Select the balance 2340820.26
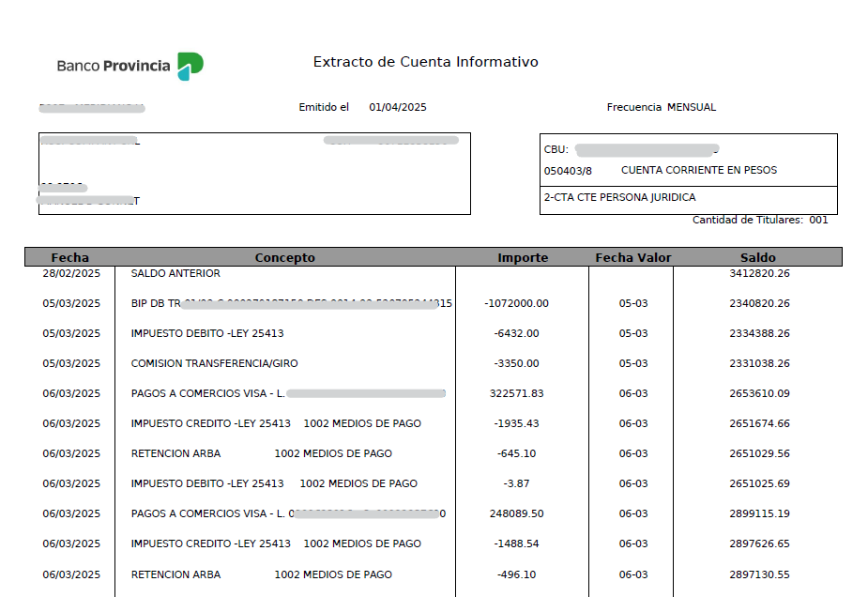 [x=759, y=303]
